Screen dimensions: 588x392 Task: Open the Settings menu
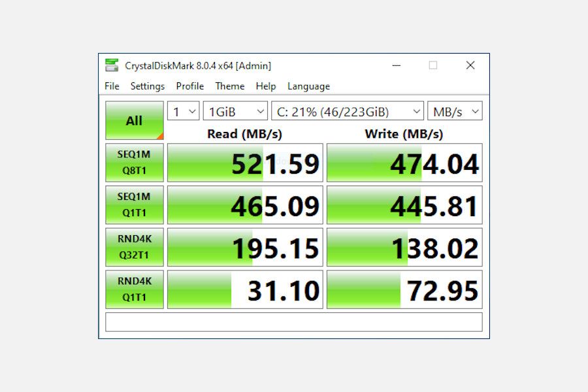pos(148,86)
